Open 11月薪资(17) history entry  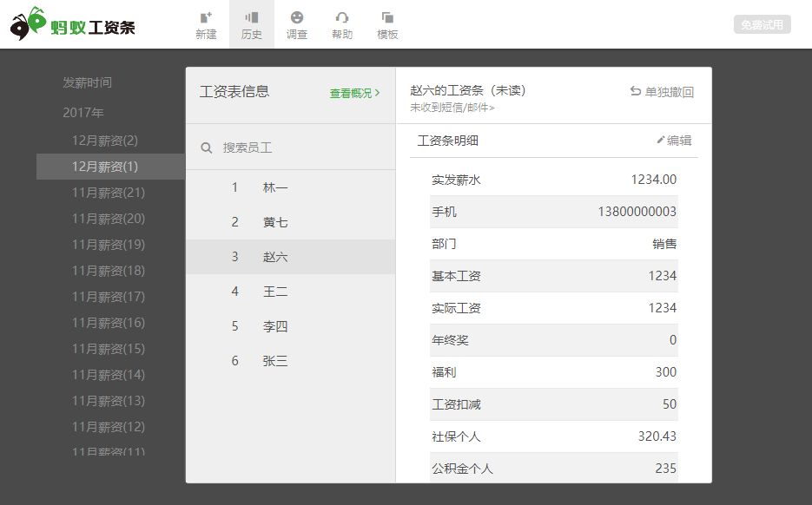click(x=109, y=297)
